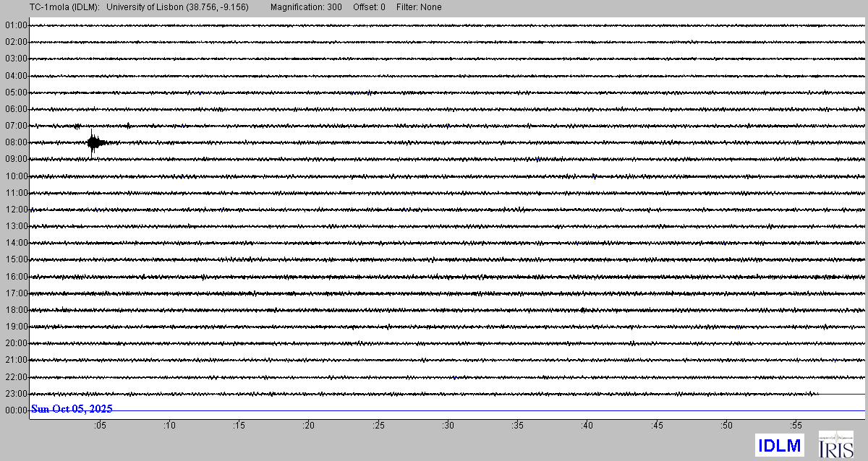Click the :30 minute axis marker
868x461 pixels.
point(448,426)
